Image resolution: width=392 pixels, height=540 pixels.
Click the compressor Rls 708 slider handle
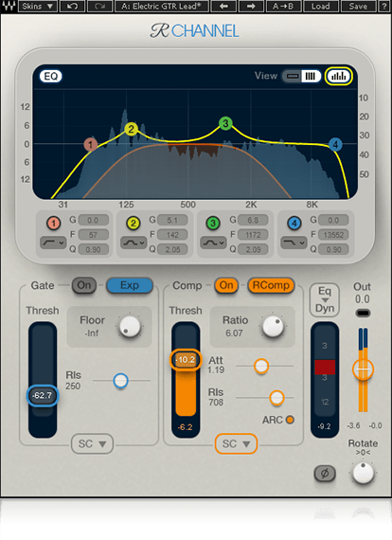(x=276, y=398)
